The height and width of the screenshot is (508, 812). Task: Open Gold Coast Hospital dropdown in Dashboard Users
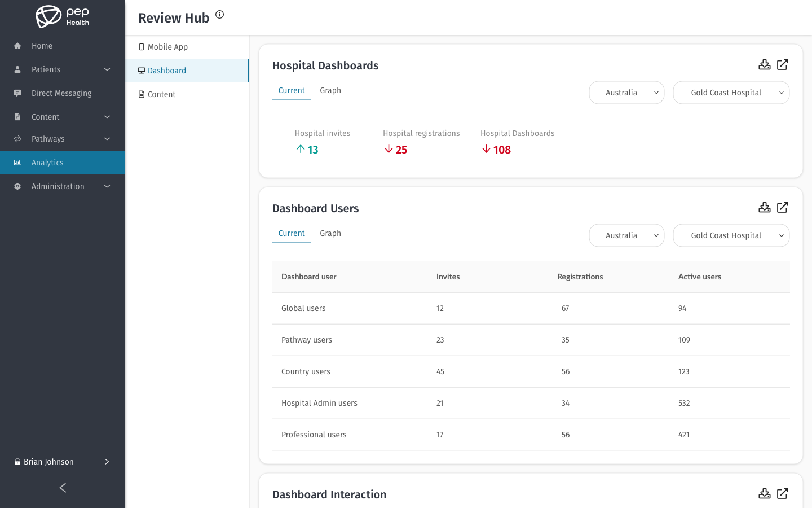tap(731, 235)
